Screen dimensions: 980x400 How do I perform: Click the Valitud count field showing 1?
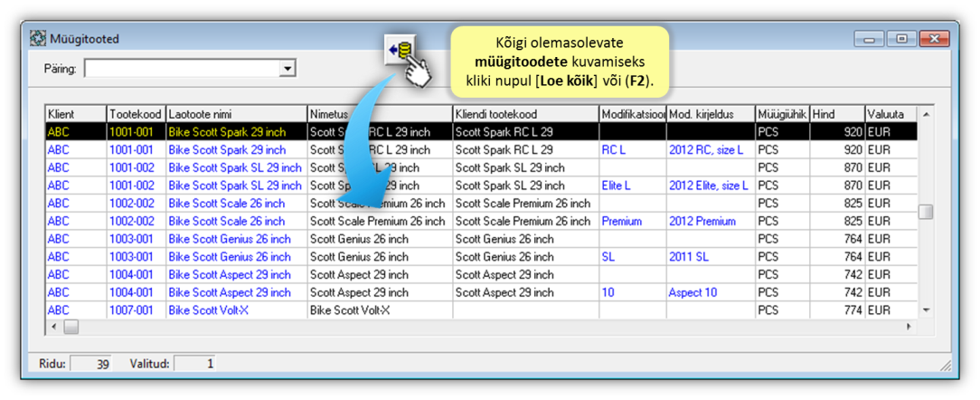pyautogui.click(x=194, y=363)
